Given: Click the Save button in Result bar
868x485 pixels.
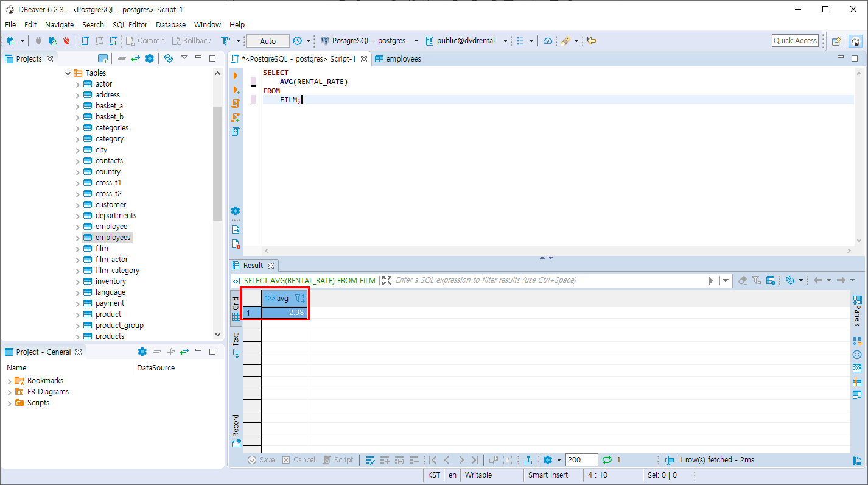Looking at the screenshot, I should (x=261, y=460).
